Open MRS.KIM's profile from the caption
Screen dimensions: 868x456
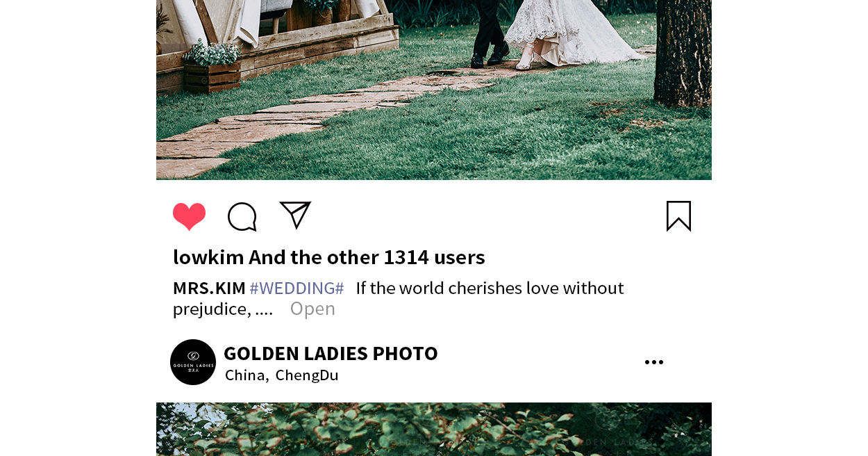click(209, 288)
